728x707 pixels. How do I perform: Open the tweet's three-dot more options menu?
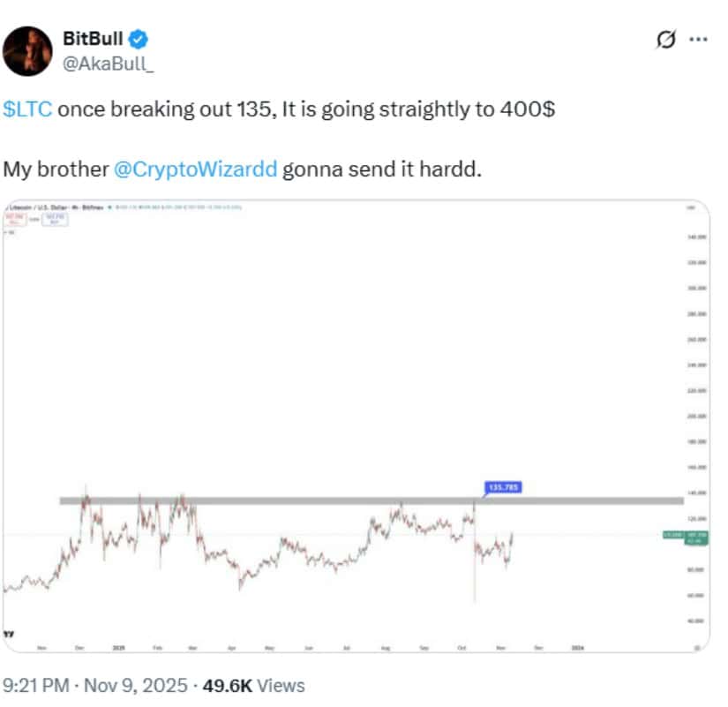pyautogui.click(x=700, y=39)
